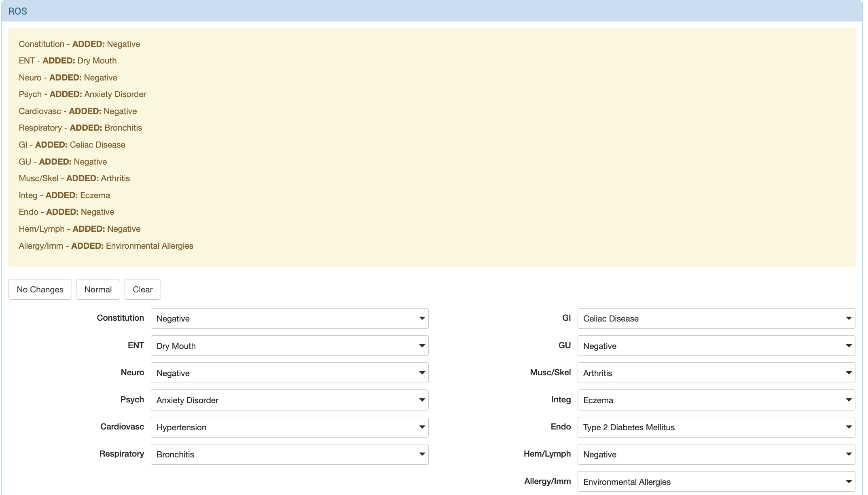Open the Neuro dropdown menu
Image resolution: width=868 pixels, height=495 pixels.
(x=289, y=373)
